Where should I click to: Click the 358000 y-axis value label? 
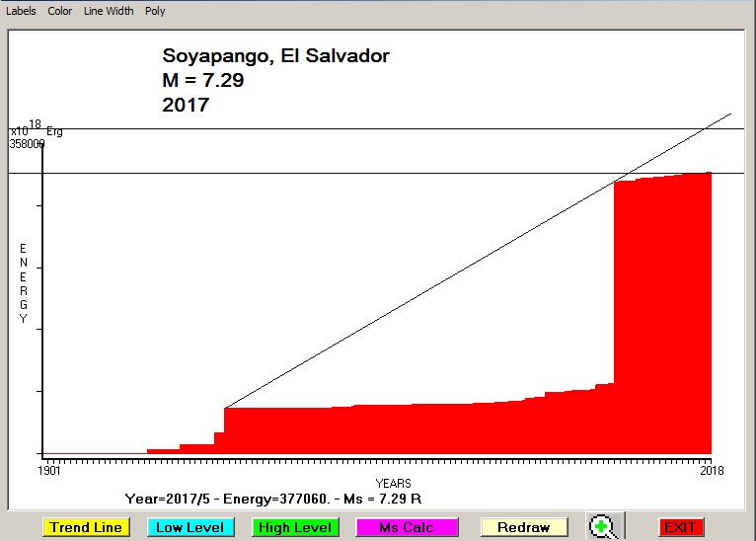[27, 143]
